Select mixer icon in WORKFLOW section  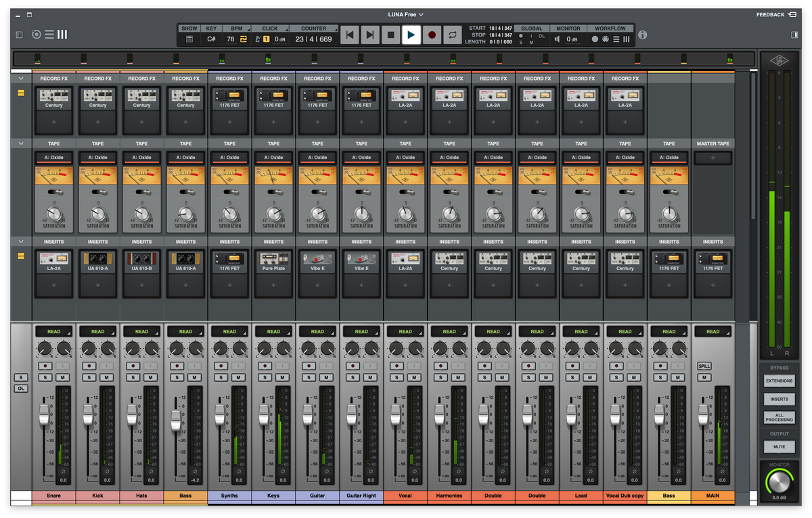(626, 39)
